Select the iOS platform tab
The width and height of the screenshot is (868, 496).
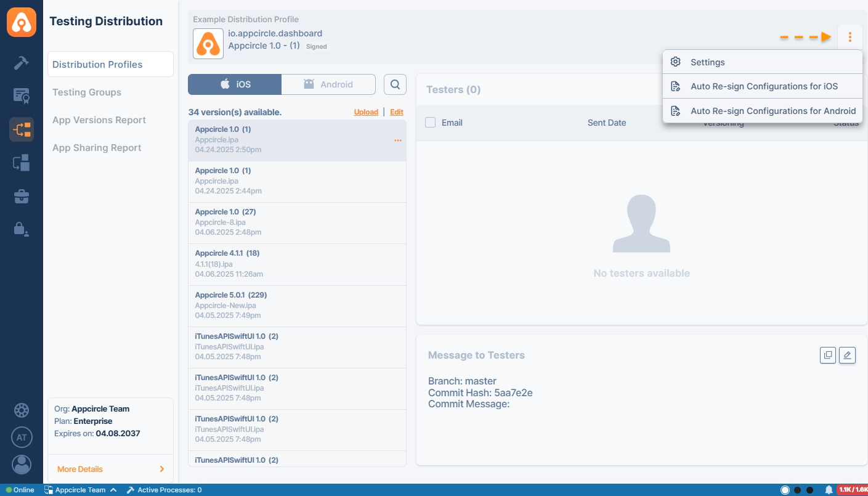pos(235,84)
